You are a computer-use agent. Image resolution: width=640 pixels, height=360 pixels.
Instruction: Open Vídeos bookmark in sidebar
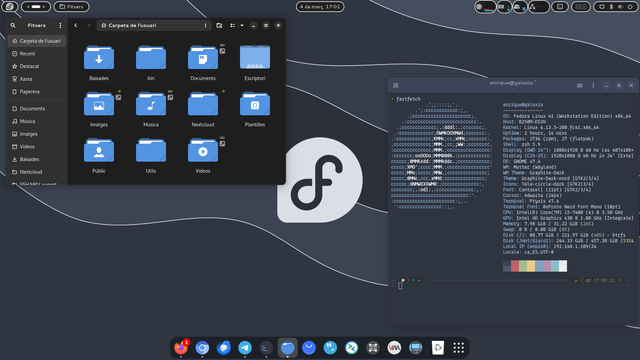[37, 147]
